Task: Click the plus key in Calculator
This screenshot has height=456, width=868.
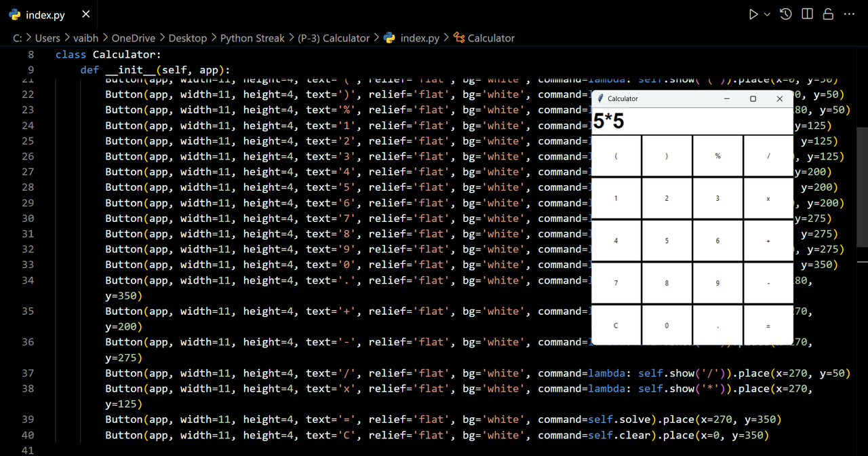Action: coord(768,241)
